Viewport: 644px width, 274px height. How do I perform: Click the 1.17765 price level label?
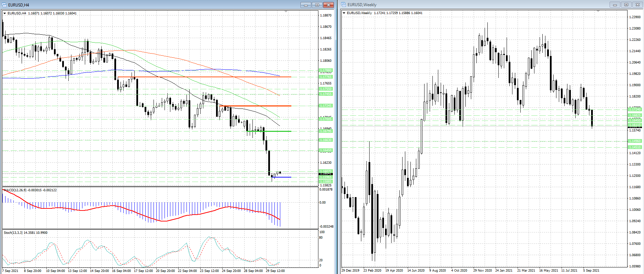[326, 77]
